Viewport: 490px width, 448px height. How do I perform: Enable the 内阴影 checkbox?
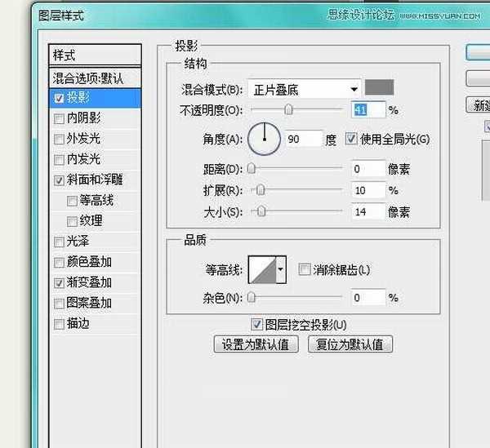(x=59, y=118)
